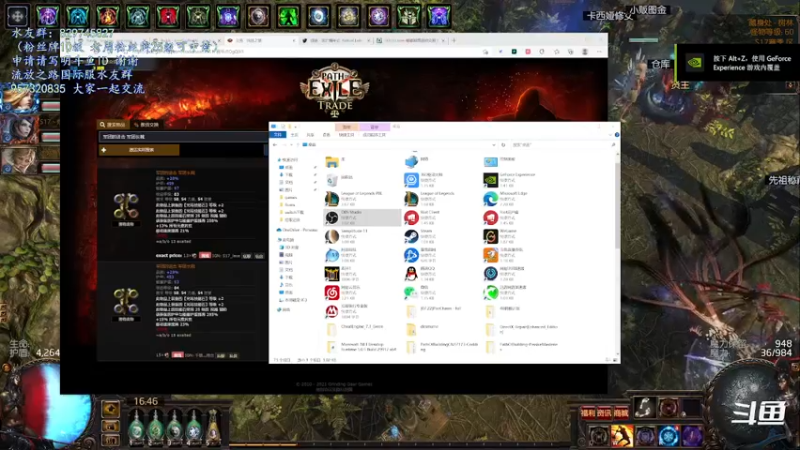Viewport: 800px width, 450px height.
Task: Open the browser favorites star icon
Action: (557, 52)
